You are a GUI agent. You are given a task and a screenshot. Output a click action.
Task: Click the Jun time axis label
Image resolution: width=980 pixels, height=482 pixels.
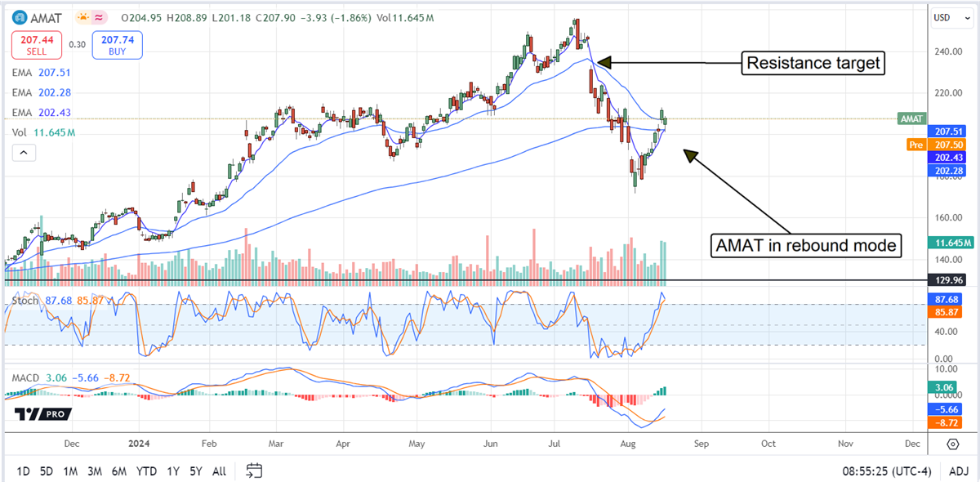(492, 444)
